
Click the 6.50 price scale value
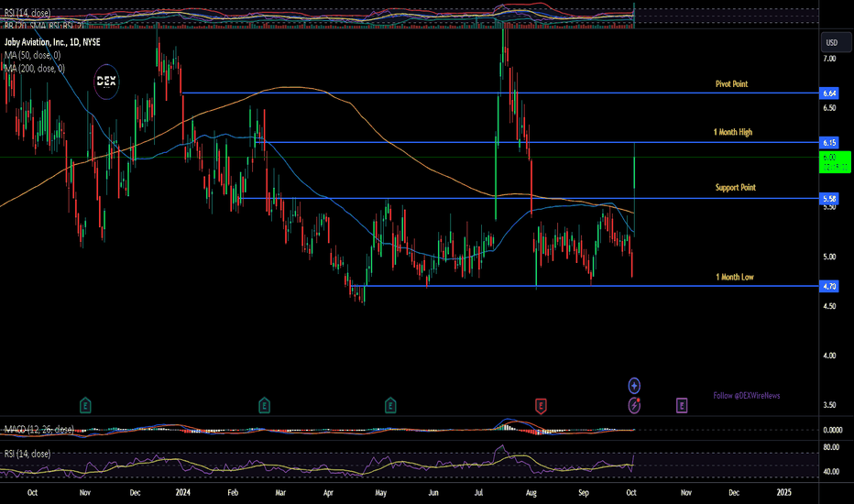click(829, 108)
